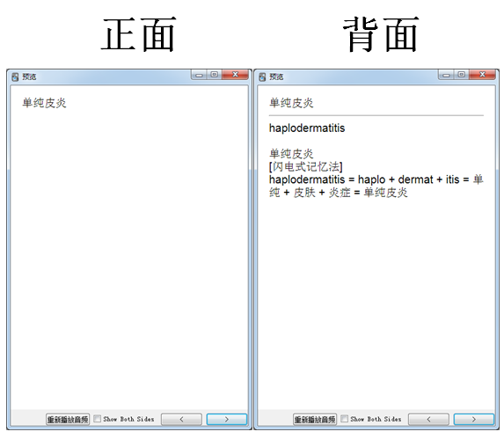The width and height of the screenshot is (504, 439).
Task: Enable Show Both Sides in left window
Action: pos(97,419)
